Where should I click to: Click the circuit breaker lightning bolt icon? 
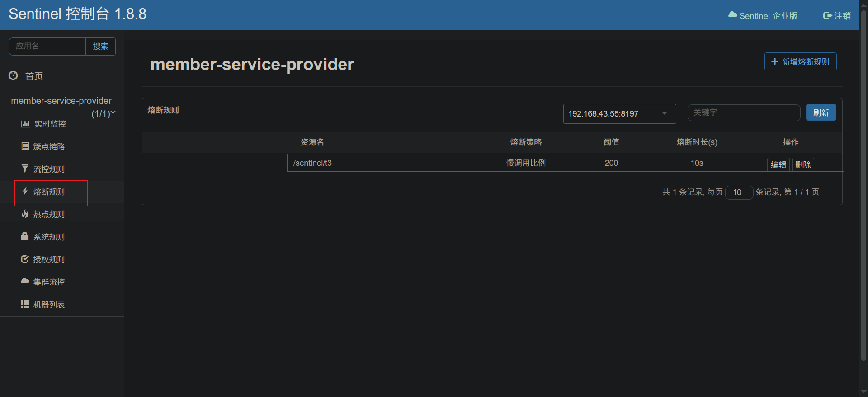point(25,191)
